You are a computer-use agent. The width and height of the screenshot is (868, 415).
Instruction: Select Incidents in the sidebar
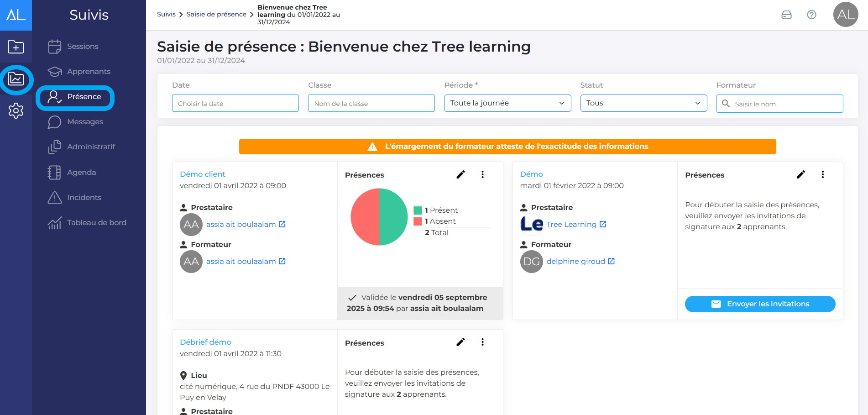84,197
